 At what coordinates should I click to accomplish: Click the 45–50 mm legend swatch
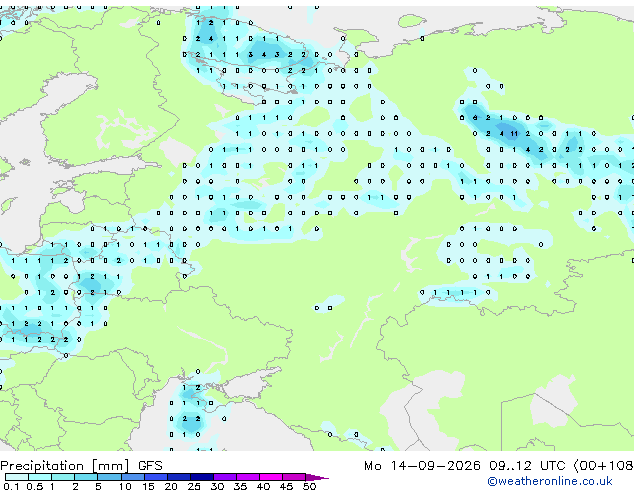(x=294, y=477)
